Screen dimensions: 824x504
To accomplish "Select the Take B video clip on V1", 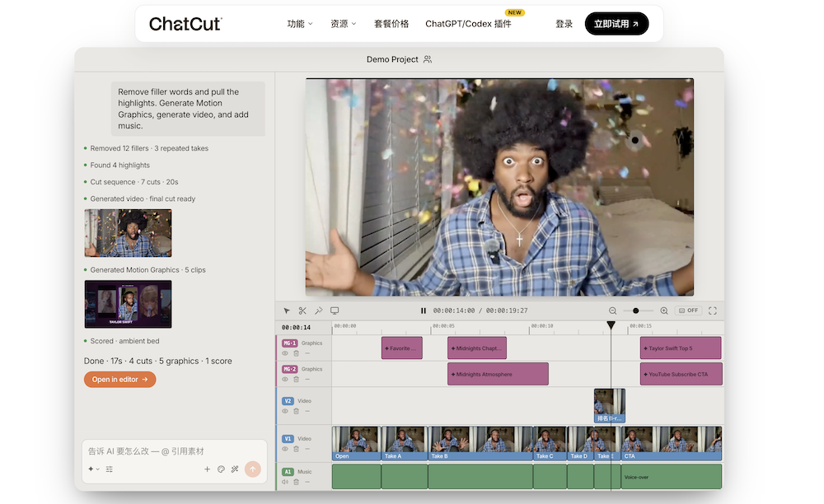I will coord(481,444).
